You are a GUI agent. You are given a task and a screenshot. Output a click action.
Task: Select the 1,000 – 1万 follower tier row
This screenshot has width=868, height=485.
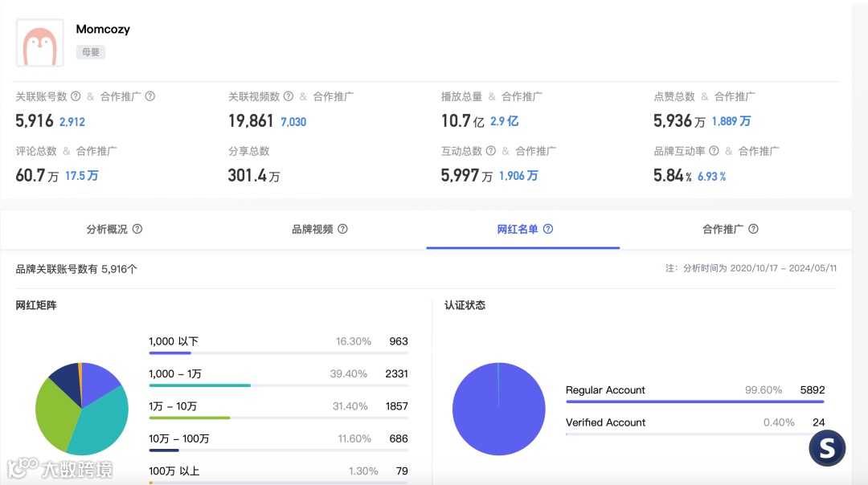coord(278,377)
